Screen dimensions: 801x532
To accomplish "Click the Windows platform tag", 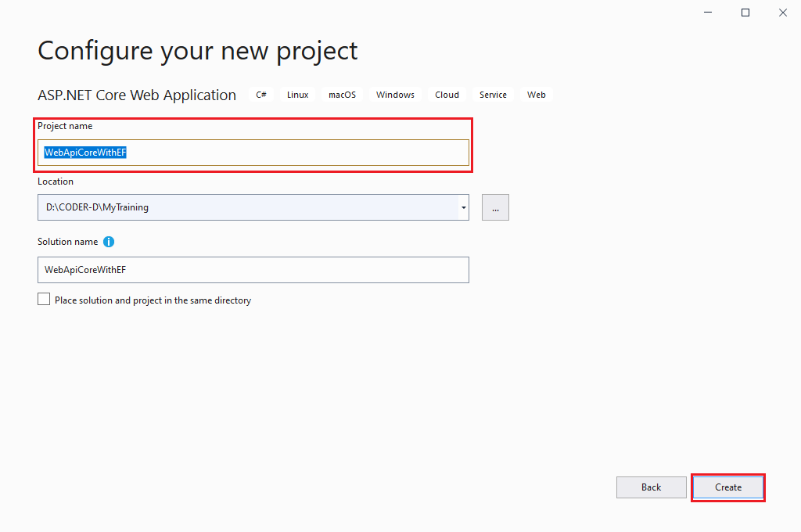I will tap(395, 95).
